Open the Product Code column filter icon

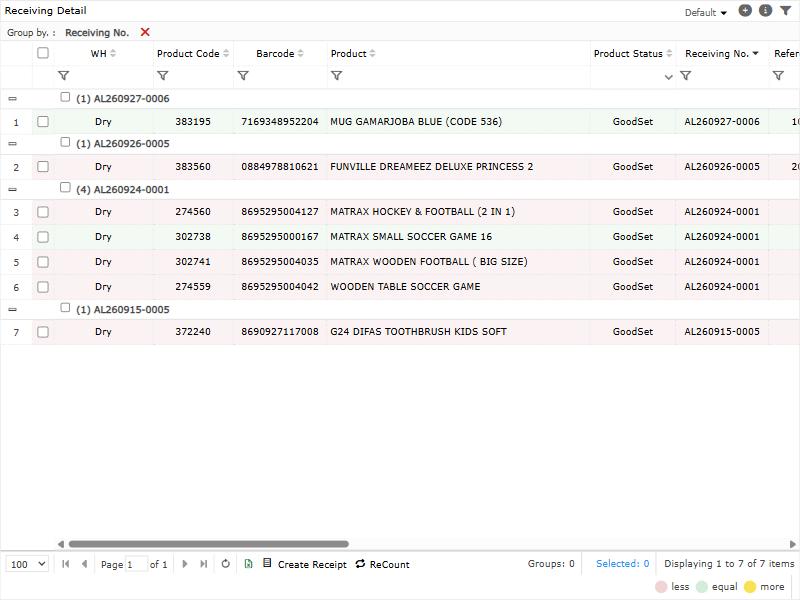point(162,76)
